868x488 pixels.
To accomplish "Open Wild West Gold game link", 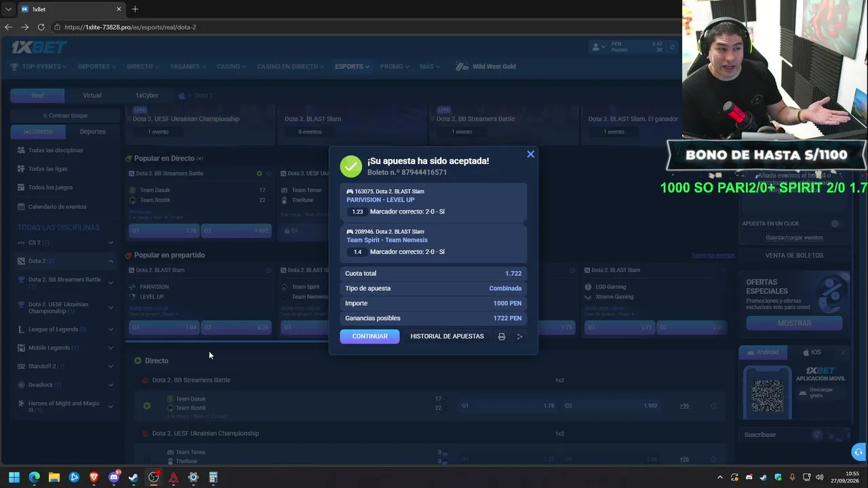I will point(486,66).
